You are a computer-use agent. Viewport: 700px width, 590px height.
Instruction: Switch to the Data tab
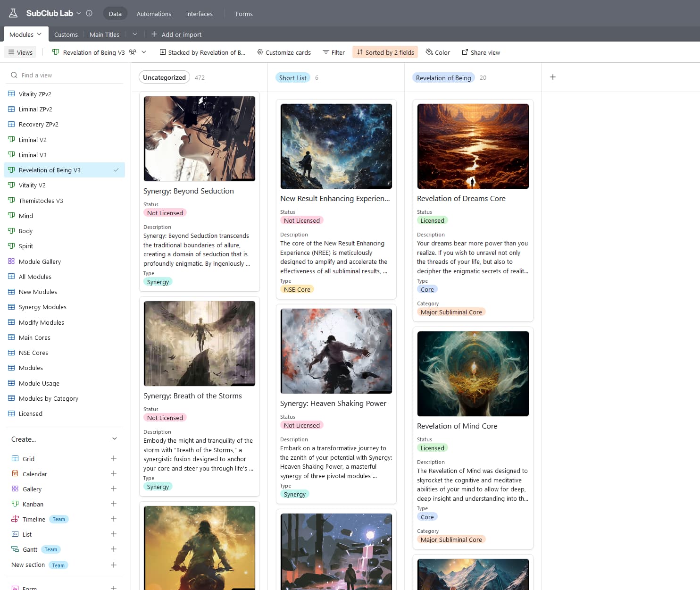pos(115,14)
